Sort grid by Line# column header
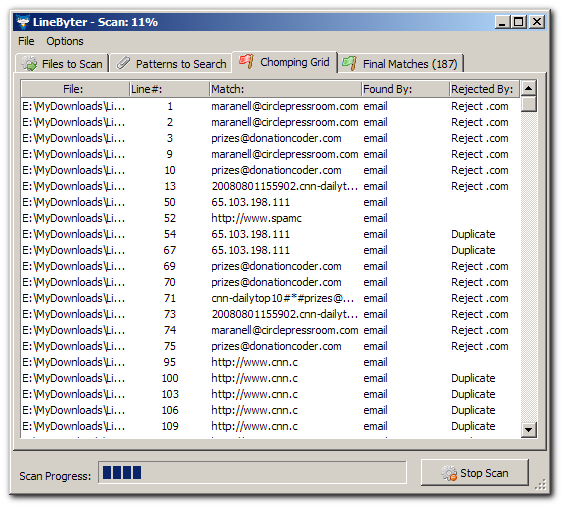Image resolution: width=561 pixels, height=505 pixels. pyautogui.click(x=169, y=89)
